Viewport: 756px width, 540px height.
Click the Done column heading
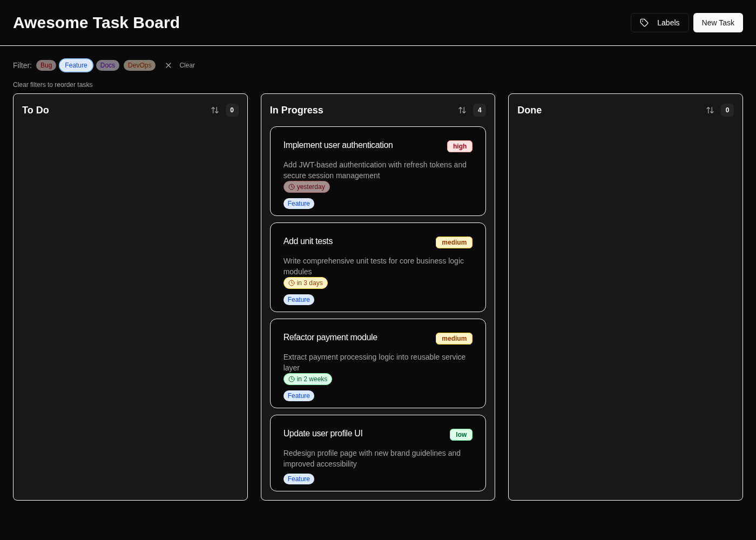pyautogui.click(x=529, y=110)
